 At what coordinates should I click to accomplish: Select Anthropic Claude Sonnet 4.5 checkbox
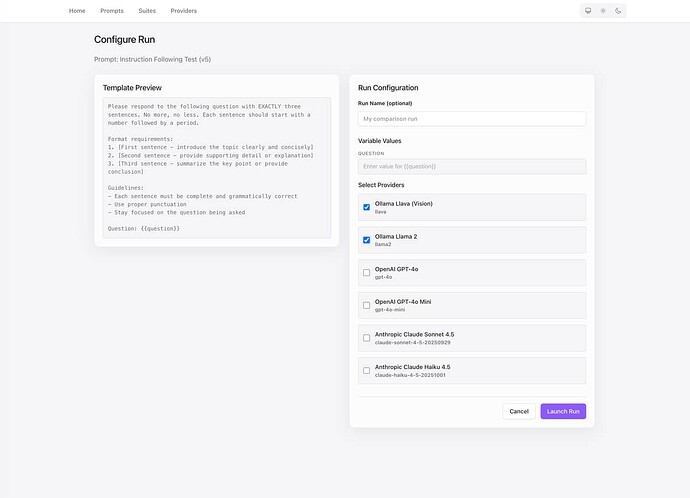(x=366, y=338)
